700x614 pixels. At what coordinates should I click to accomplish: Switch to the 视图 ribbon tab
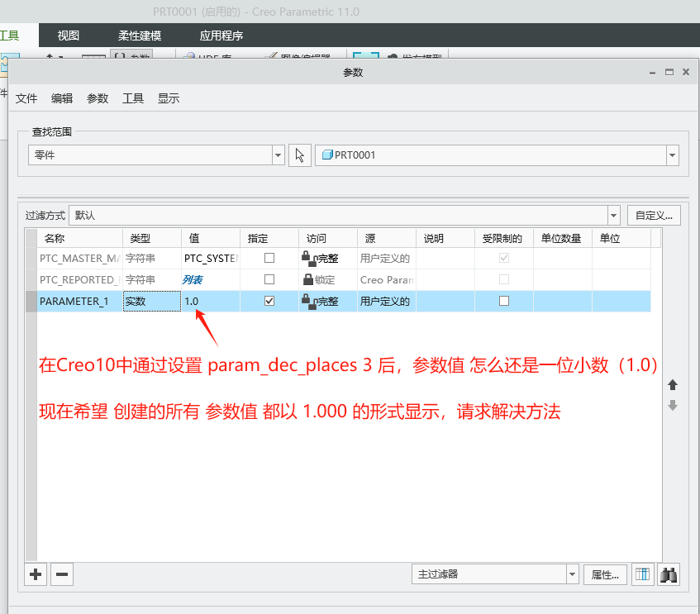coord(69,36)
